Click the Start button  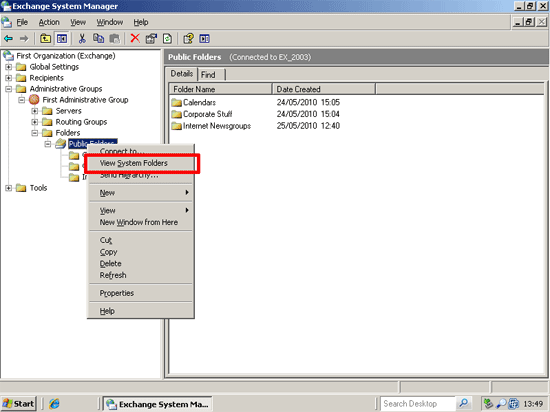(18, 404)
